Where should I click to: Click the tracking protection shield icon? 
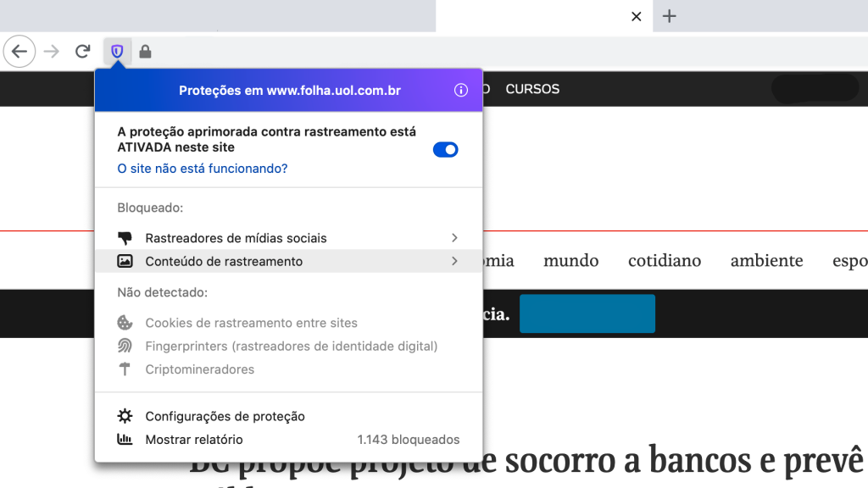coord(117,52)
